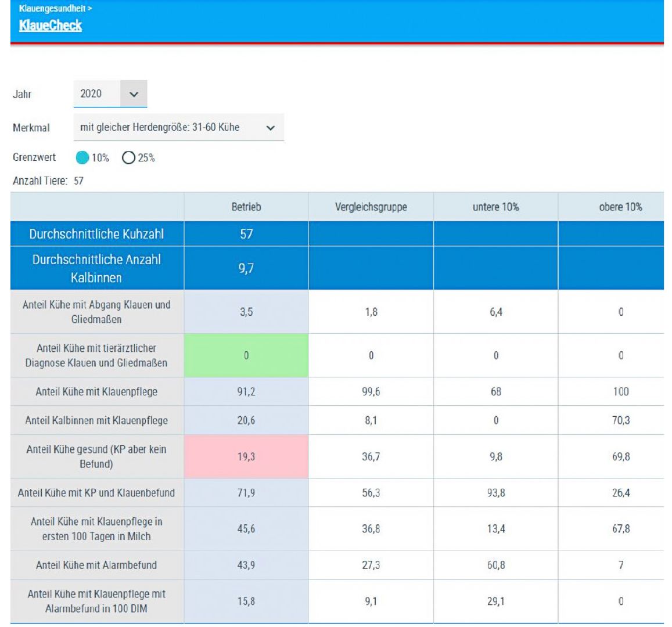Click the Vergleichsgruppe column header
The height and width of the screenshot is (627, 672).
[371, 207]
